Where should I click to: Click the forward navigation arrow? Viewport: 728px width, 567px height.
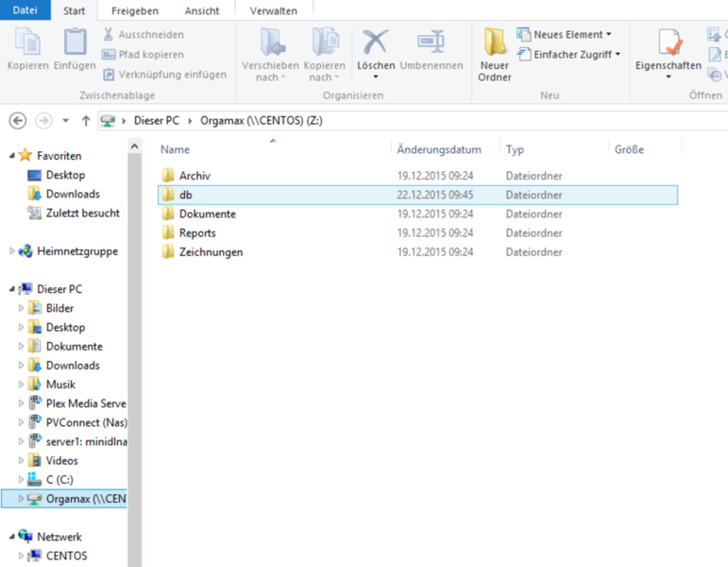coord(43,121)
